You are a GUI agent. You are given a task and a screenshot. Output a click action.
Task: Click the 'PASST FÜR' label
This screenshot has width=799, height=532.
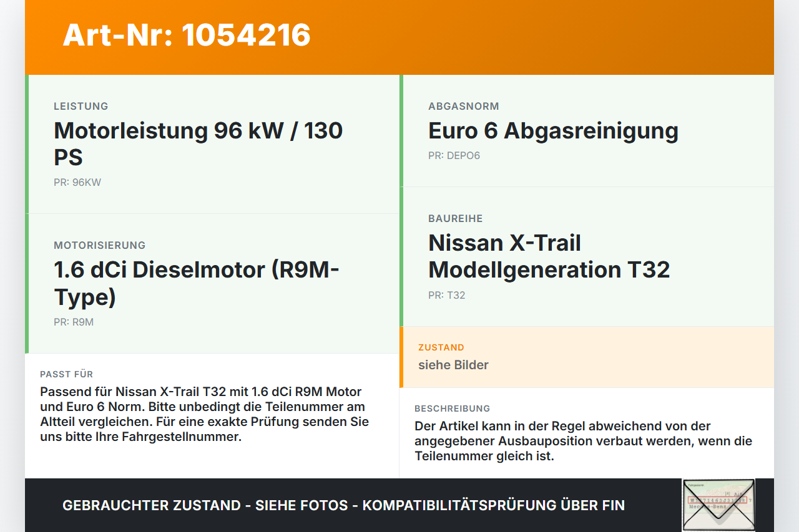click(x=67, y=374)
